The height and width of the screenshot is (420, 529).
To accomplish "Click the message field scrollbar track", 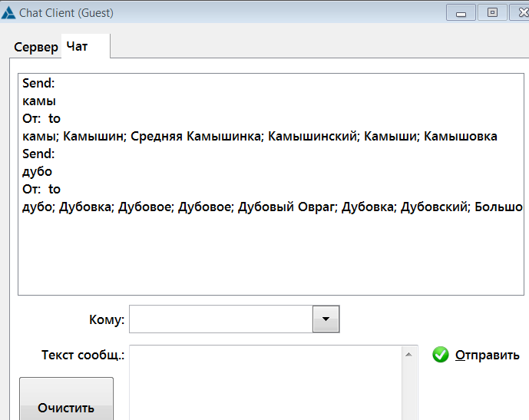I will (x=411, y=388).
